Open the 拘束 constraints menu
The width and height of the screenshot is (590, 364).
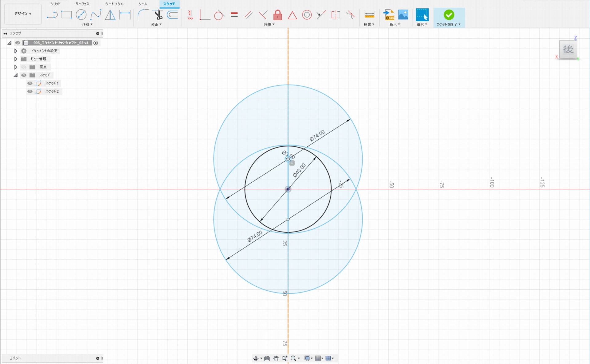pos(269,24)
